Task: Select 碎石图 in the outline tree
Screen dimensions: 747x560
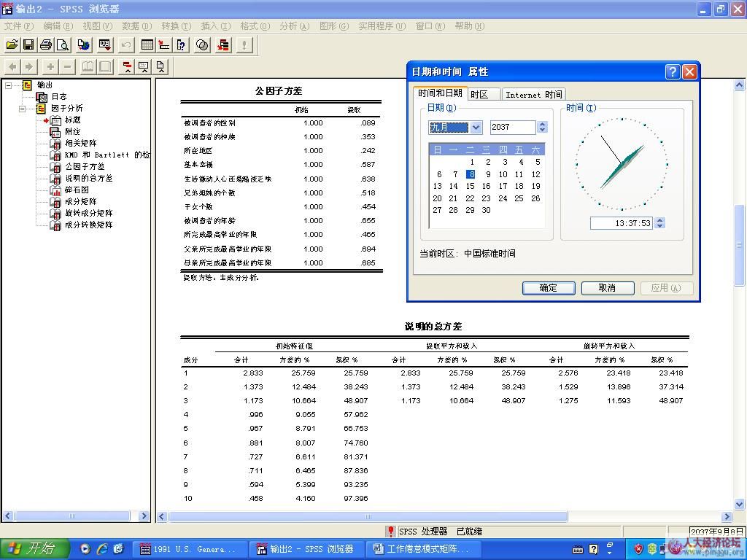Action: point(77,190)
